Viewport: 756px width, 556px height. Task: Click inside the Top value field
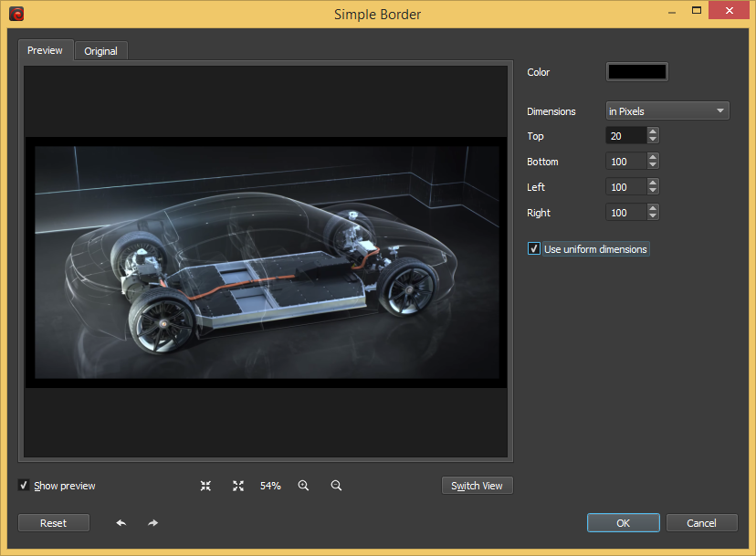pos(625,136)
